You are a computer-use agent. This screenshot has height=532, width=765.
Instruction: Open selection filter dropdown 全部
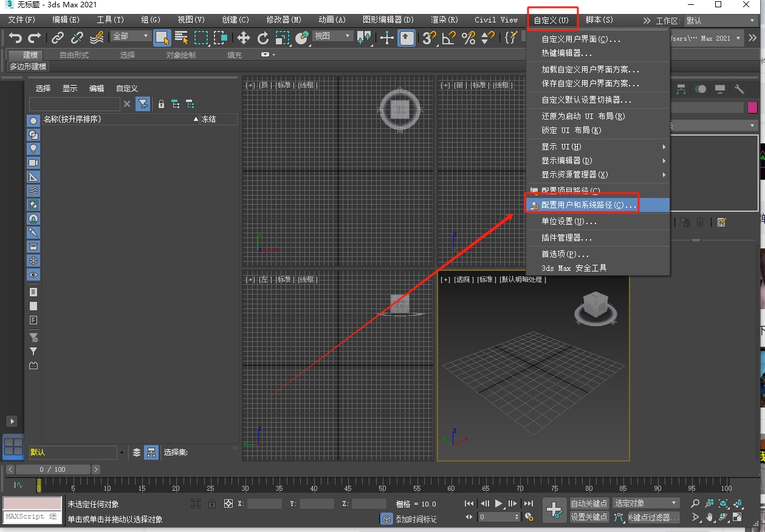(x=130, y=36)
